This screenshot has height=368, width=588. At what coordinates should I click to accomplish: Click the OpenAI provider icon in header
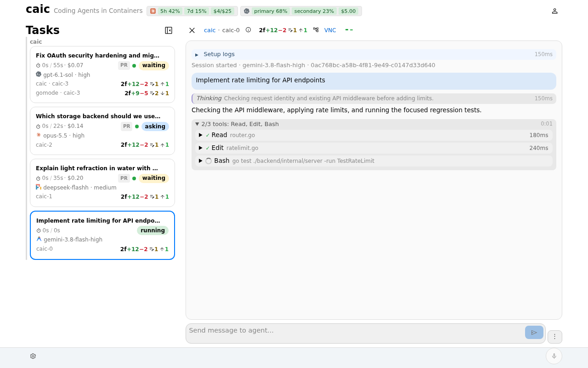point(247,11)
